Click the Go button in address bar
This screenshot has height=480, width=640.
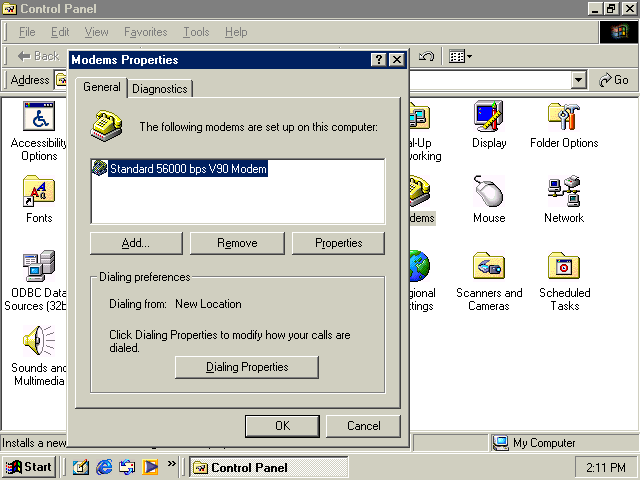(x=614, y=80)
